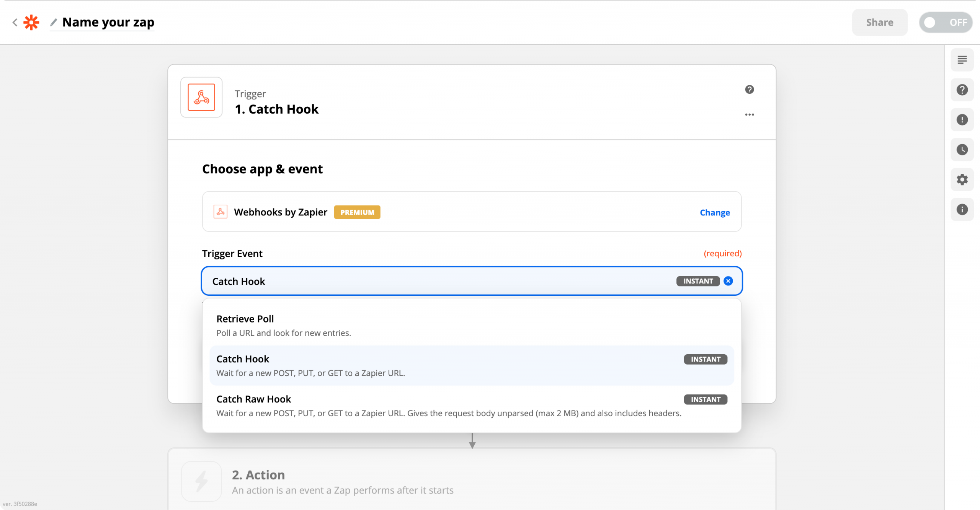Image resolution: width=980 pixels, height=510 pixels.
Task: Open the Zapier home logo
Action: coord(31,22)
